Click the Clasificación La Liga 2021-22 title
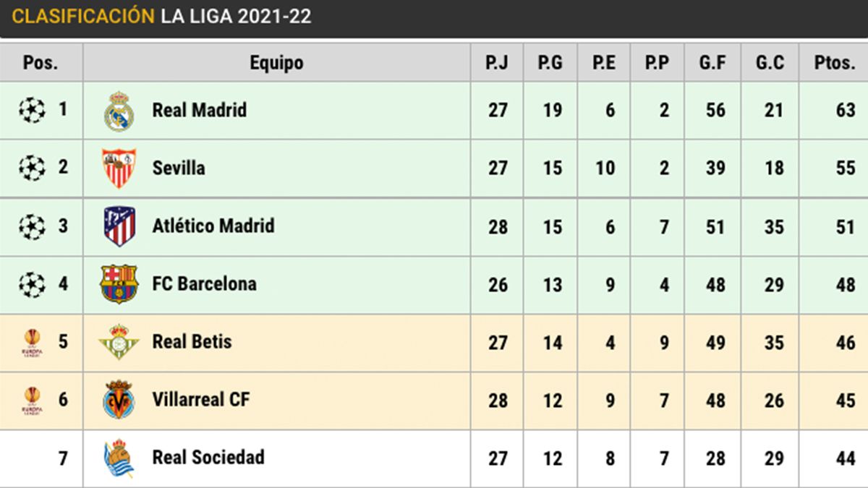868x488 pixels. point(162,17)
